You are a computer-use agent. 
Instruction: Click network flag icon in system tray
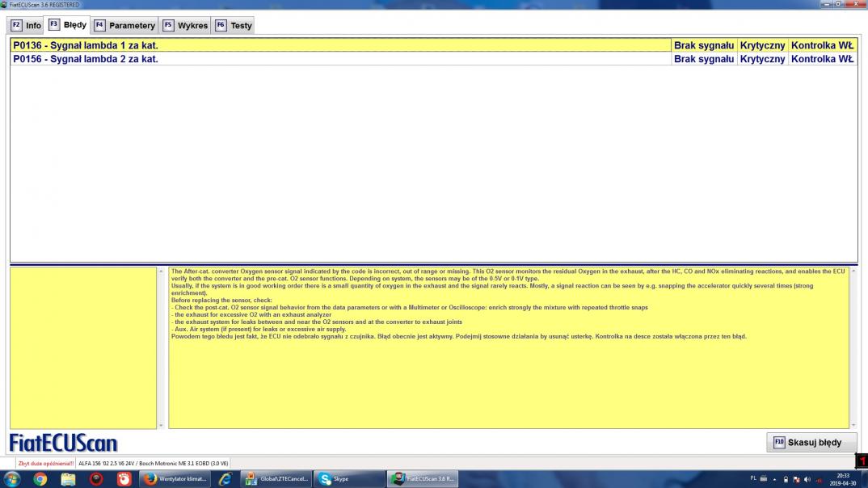796,479
